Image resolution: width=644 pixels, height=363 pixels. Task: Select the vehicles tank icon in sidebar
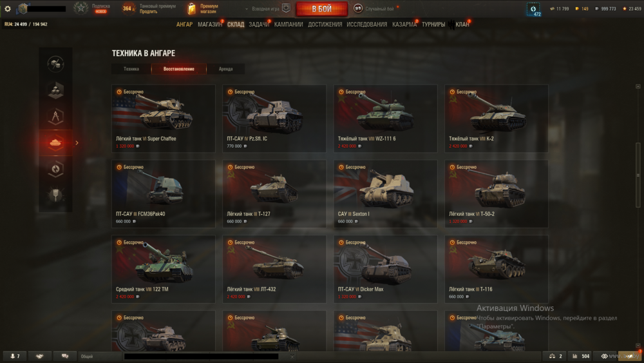55,142
